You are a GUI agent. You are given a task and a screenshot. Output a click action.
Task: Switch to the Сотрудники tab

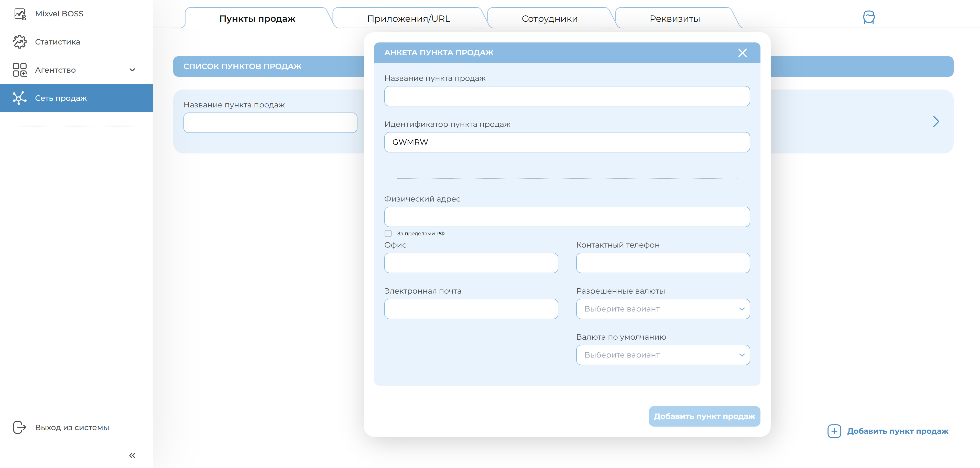click(x=549, y=19)
